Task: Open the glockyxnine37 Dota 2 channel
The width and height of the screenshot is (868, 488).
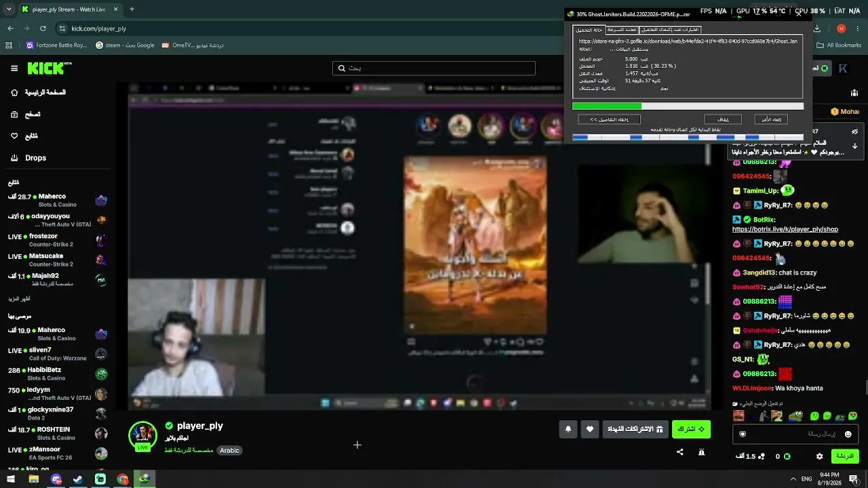Action: pyautogui.click(x=58, y=413)
